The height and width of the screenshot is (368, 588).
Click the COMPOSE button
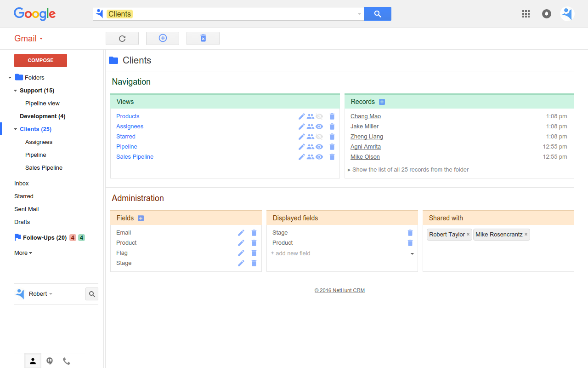point(40,60)
